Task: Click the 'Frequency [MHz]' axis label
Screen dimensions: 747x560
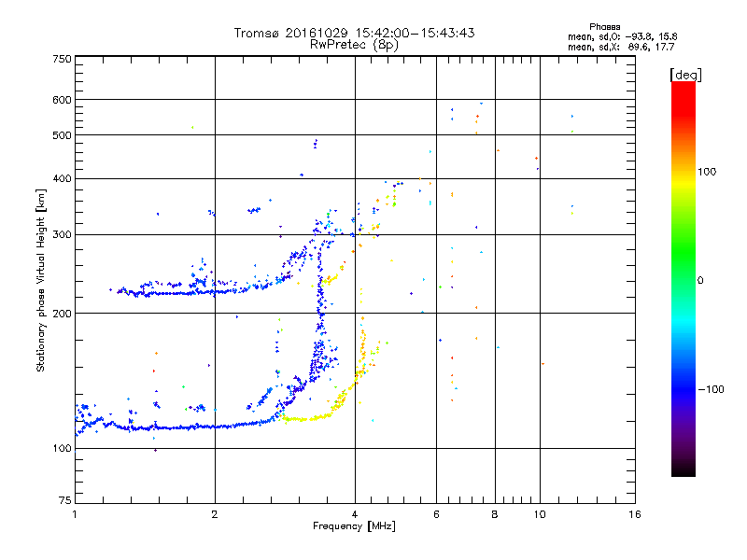Action: [x=354, y=526]
